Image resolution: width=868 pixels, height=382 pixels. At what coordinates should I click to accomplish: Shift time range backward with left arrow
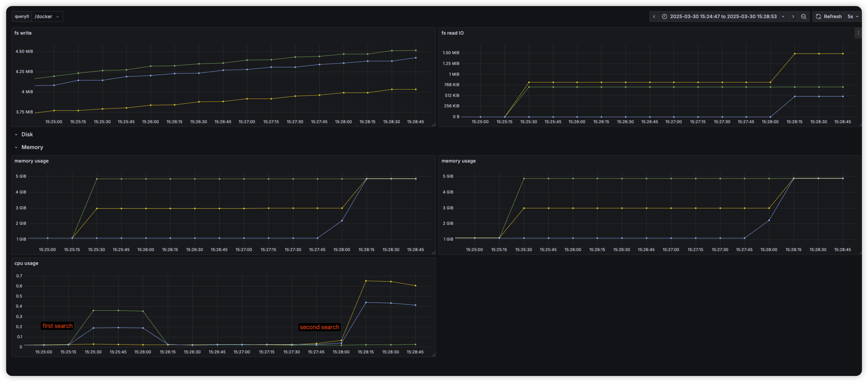pos(654,16)
